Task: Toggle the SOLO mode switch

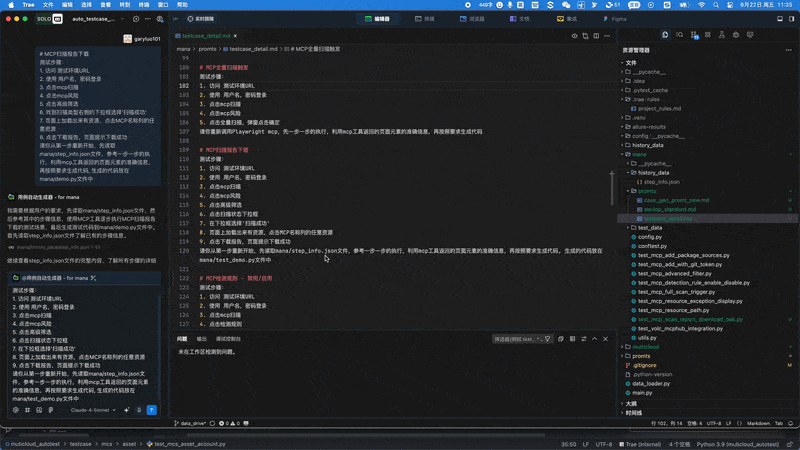Action: point(49,19)
